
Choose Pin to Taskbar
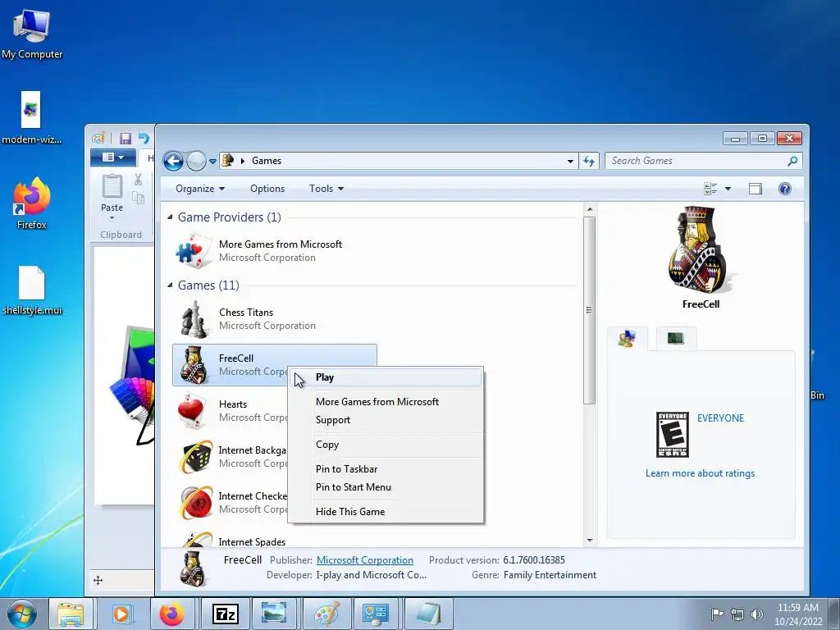386,468
